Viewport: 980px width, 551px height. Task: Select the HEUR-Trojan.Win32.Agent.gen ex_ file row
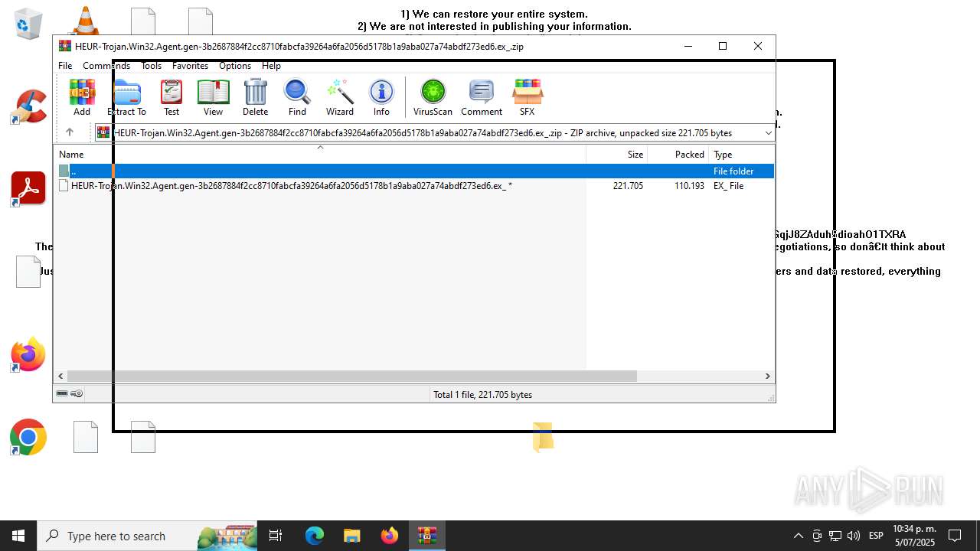pos(414,186)
